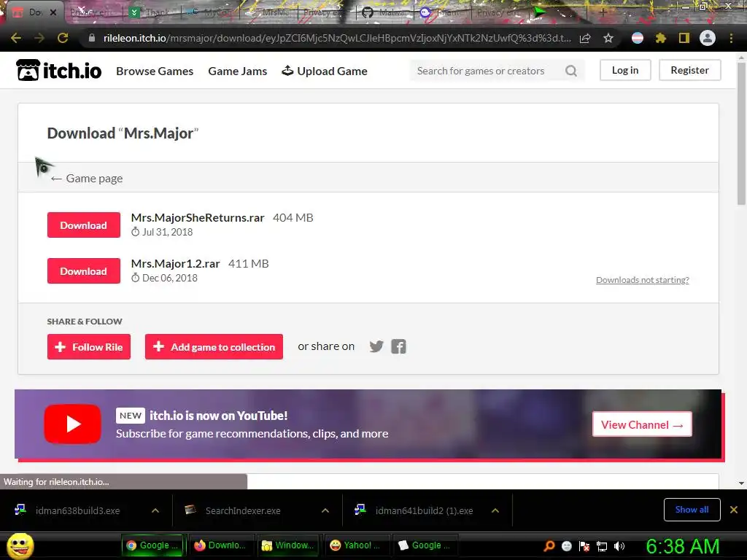
Task: Share on Facebook via the icon
Action: pyautogui.click(x=399, y=346)
